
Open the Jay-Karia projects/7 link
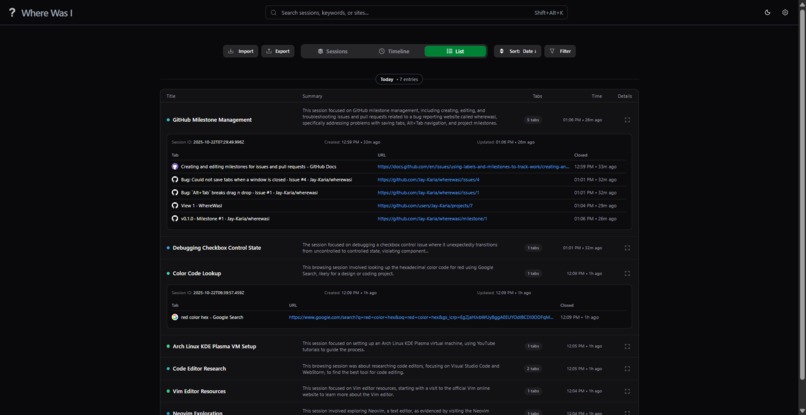(x=425, y=205)
